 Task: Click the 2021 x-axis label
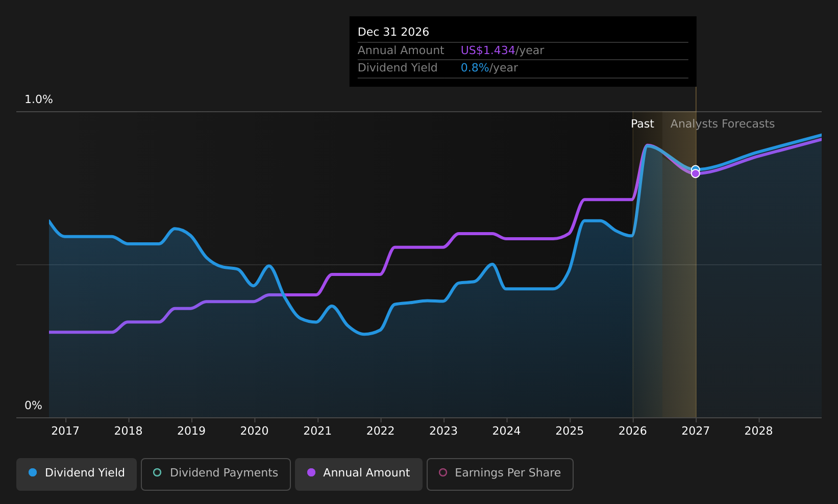coord(317,431)
